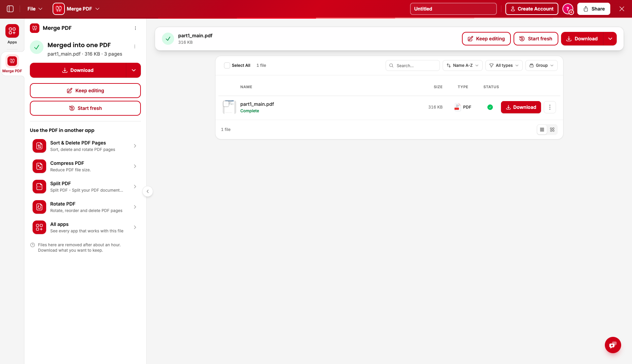
Task: Tick the part1_main.pdf row checkbox
Action: click(x=226, y=104)
